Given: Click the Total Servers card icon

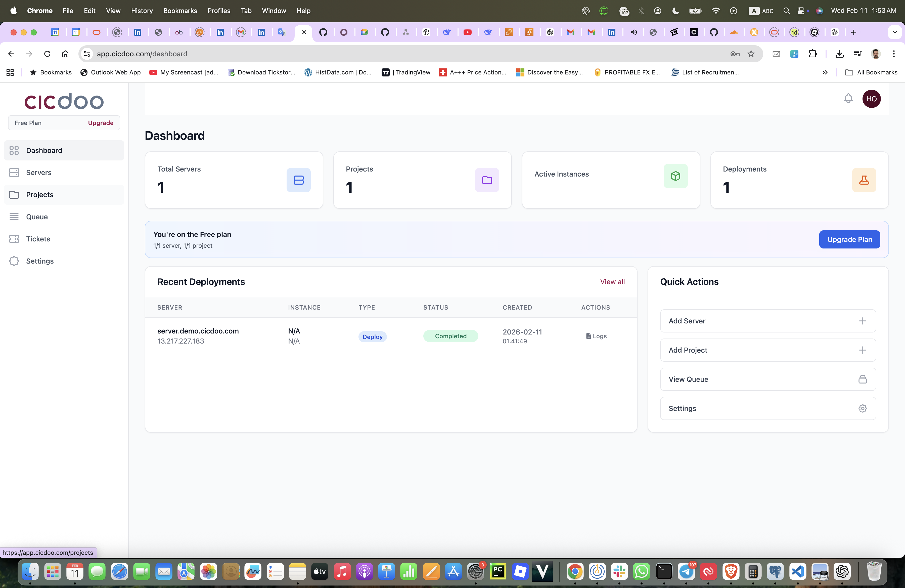Looking at the screenshot, I should click(x=298, y=180).
